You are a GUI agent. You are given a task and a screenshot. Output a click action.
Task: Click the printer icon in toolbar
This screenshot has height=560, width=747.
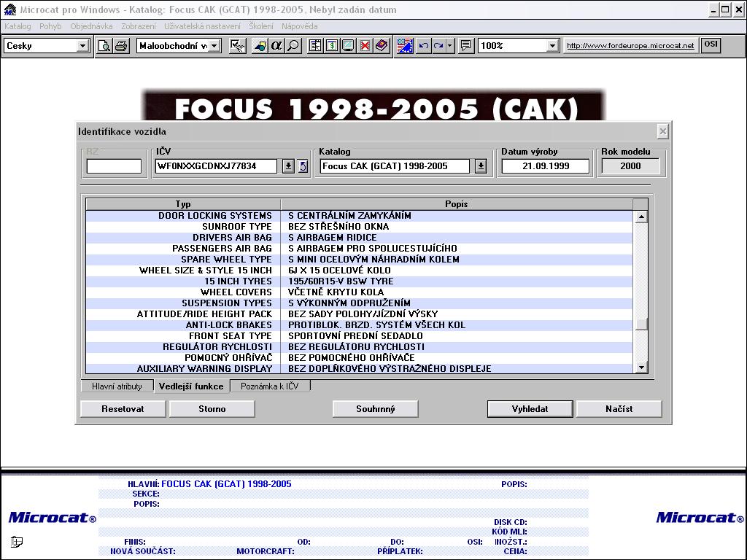point(120,46)
